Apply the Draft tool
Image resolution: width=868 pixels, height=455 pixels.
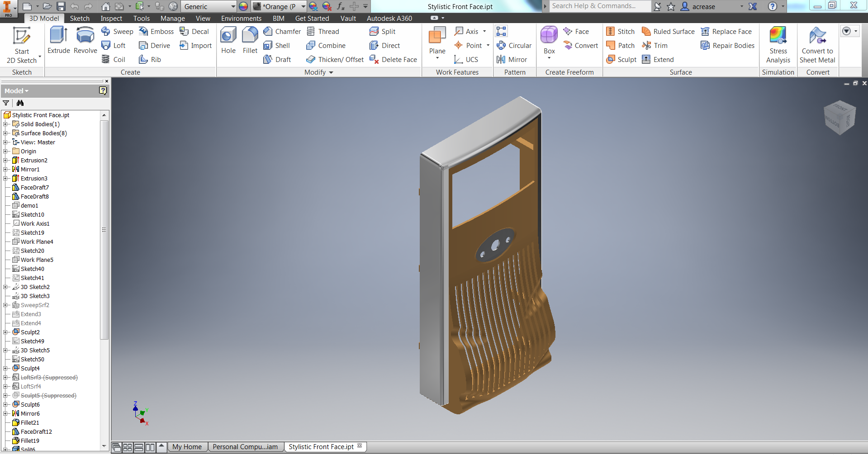277,59
